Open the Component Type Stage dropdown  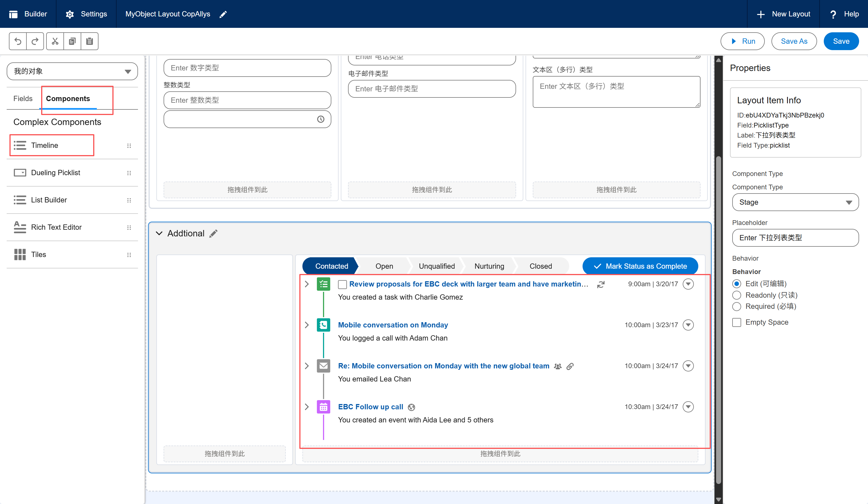coord(795,202)
